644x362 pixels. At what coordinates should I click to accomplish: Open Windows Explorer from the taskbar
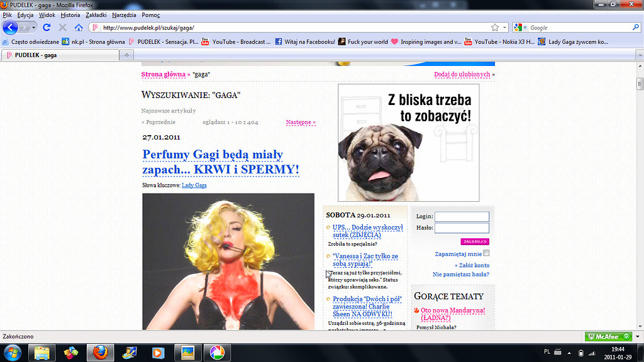tap(42, 353)
